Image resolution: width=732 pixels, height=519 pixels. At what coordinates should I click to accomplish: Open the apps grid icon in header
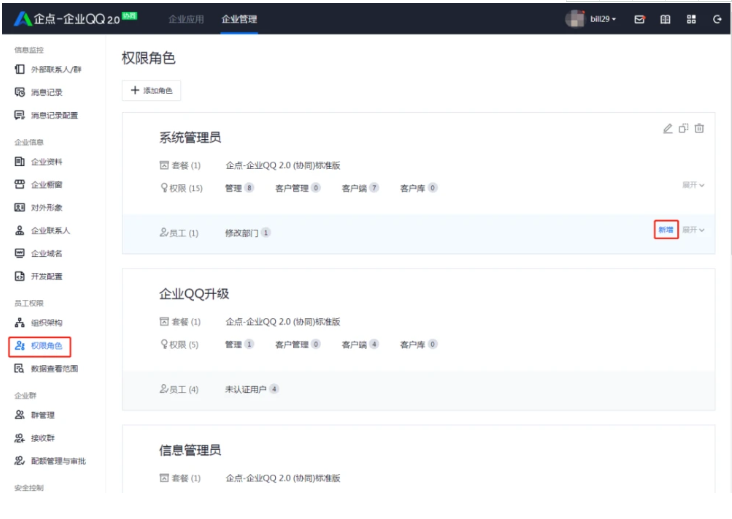[x=691, y=19]
